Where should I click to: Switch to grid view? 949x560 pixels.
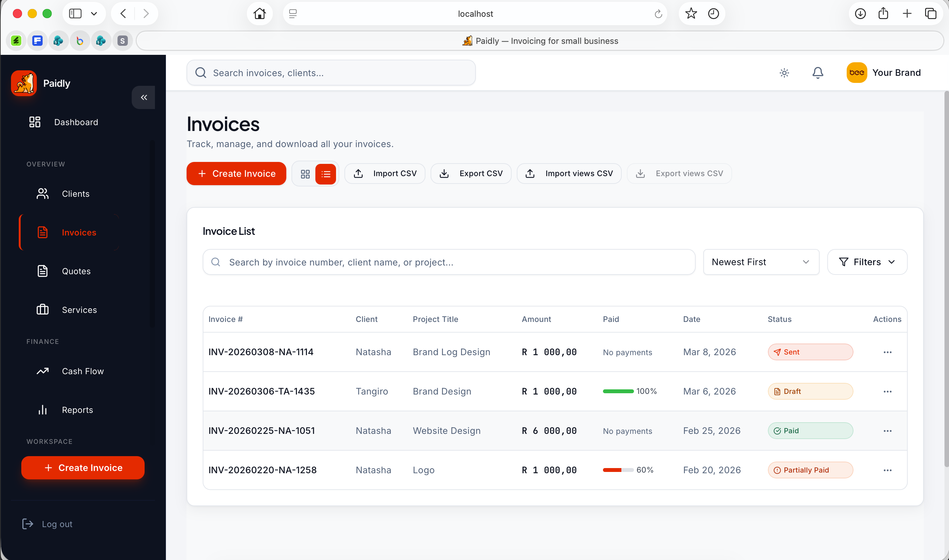[x=305, y=174]
